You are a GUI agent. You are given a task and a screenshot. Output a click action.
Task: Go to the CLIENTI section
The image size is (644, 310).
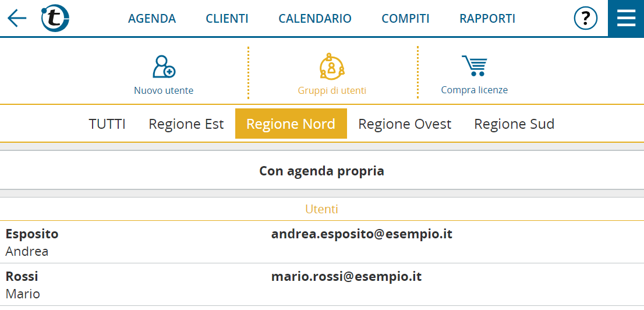(x=227, y=19)
